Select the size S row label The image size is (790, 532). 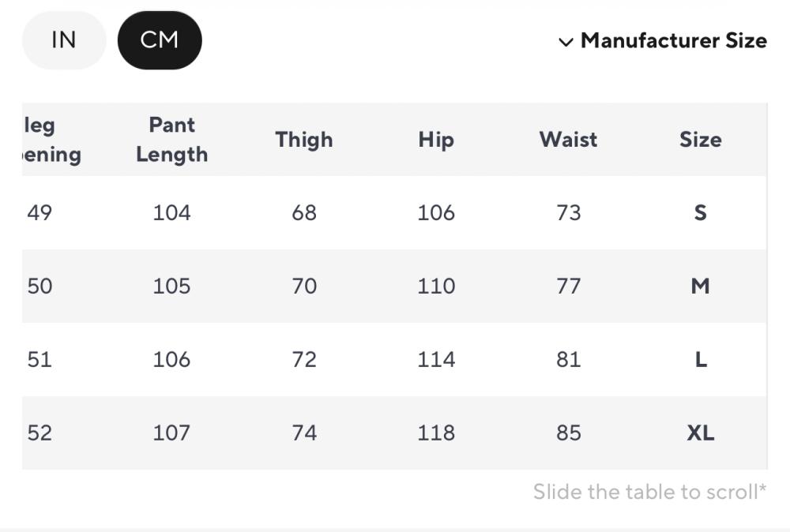pyautogui.click(x=700, y=213)
